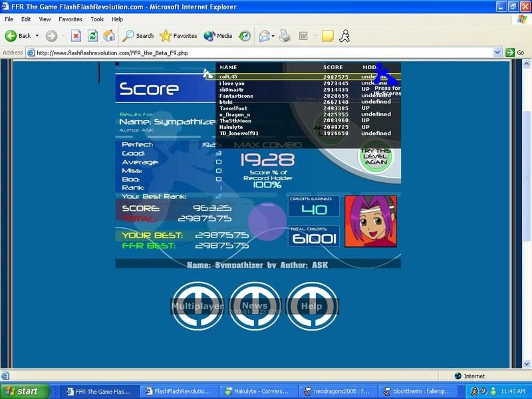Click the page scrollbar down arrow
This screenshot has width=532, height=399.
click(x=526, y=364)
